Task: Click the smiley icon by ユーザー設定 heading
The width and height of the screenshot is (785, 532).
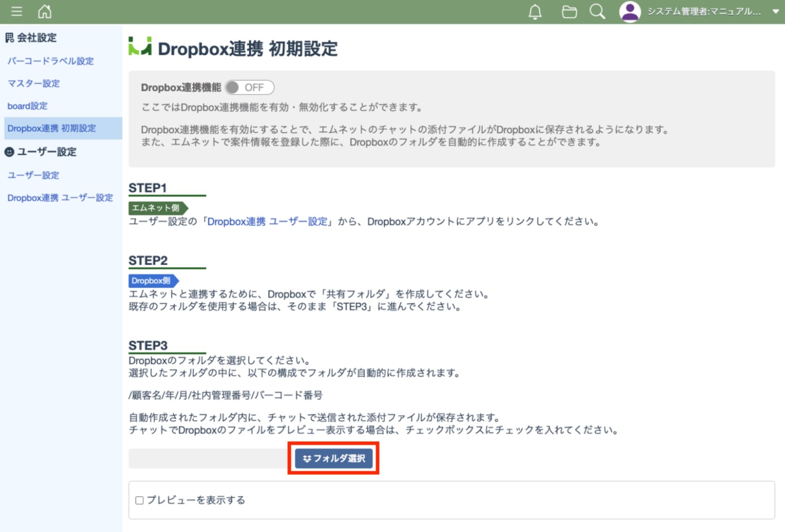Action: [9, 152]
